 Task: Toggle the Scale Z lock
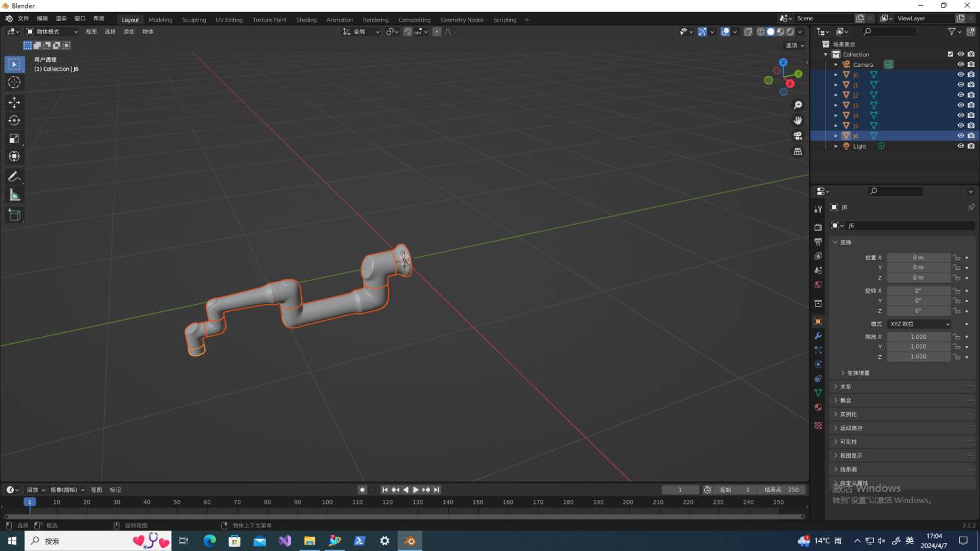coord(957,357)
